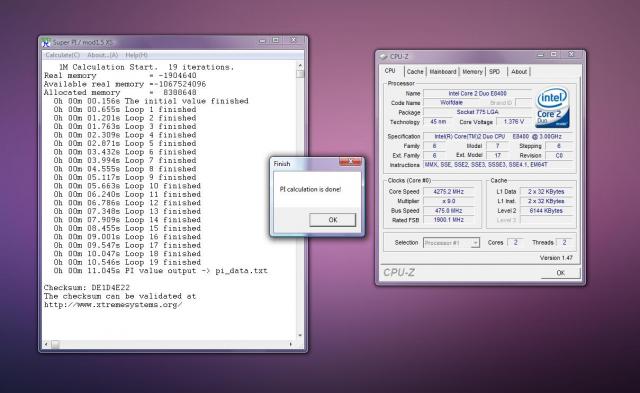Close the CPU-Z window
Viewport: 640px width, 393px height.
click(x=571, y=54)
